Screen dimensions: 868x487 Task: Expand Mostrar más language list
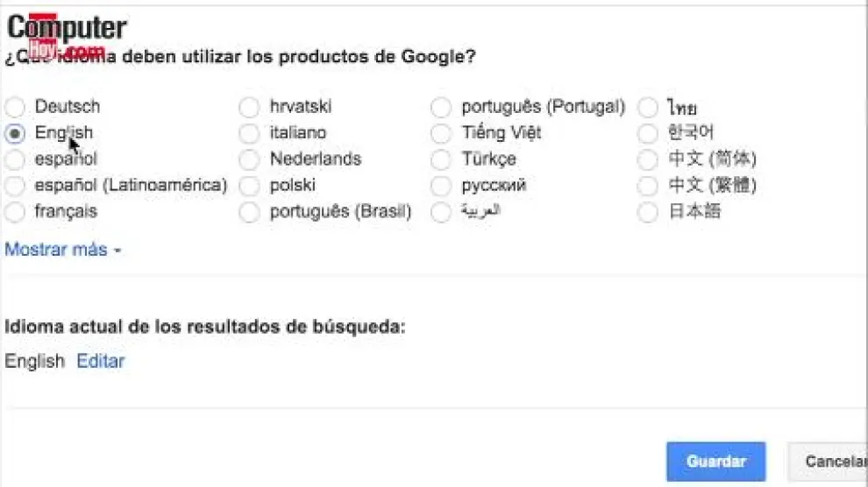click(62, 250)
